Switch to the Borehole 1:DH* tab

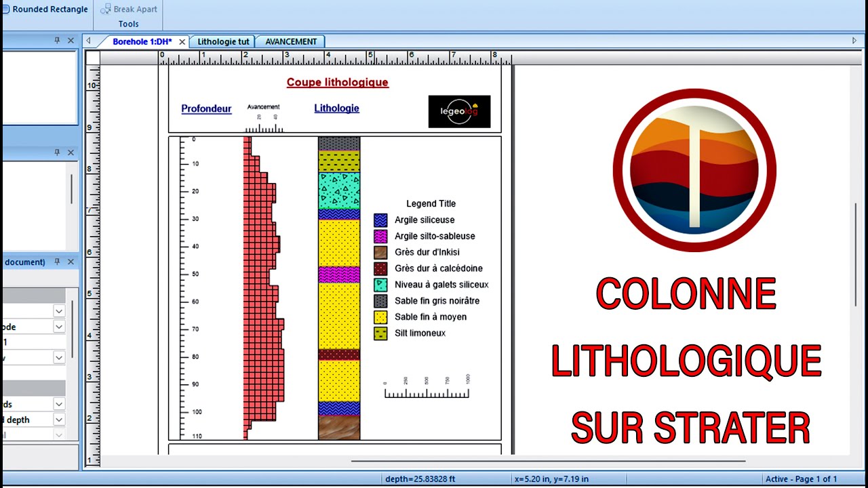coord(142,41)
